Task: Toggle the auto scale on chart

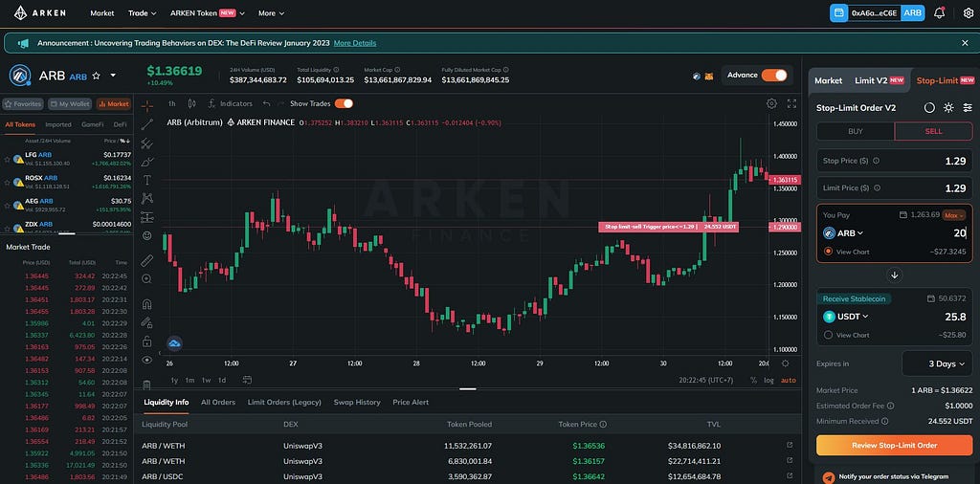Action: pos(789,380)
